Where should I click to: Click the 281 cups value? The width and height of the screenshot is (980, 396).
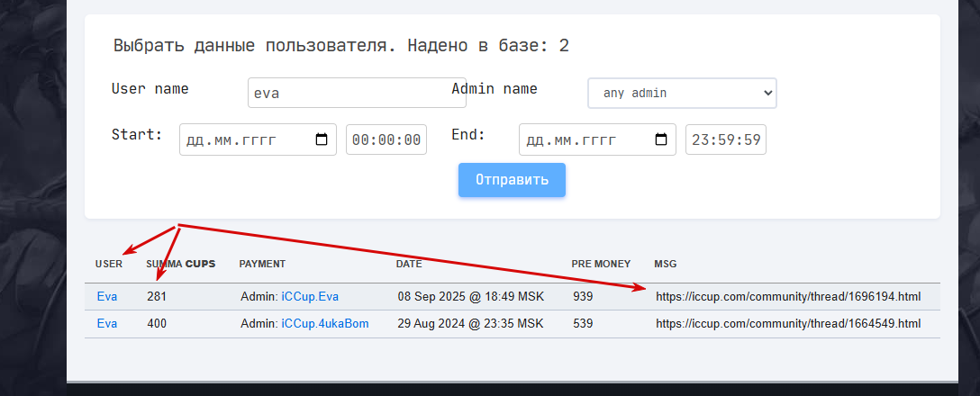(156, 297)
